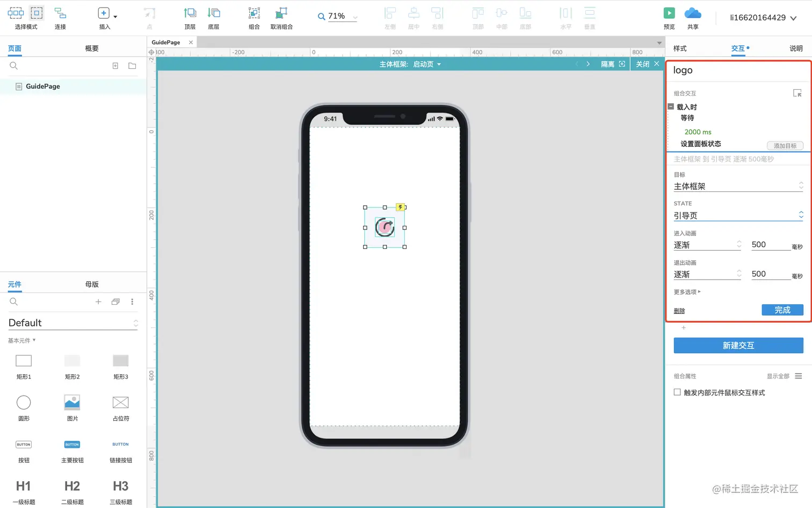Click the 组合交互 target picker icon
This screenshot has height=508, width=812.
pyautogui.click(x=798, y=93)
